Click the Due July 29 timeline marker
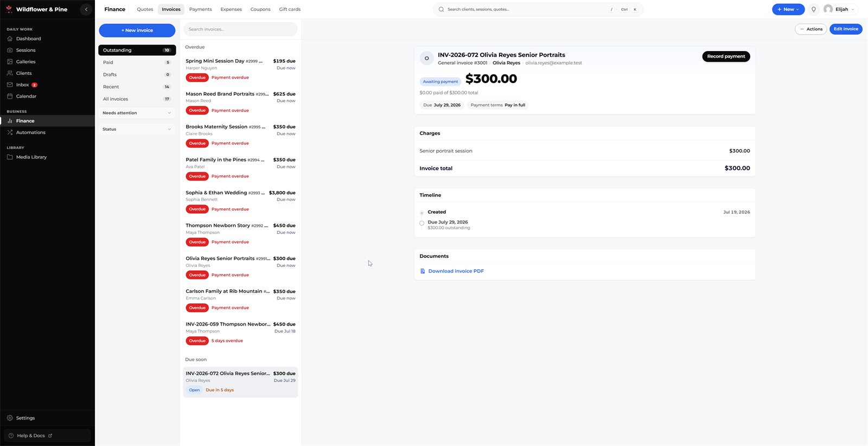The height and width of the screenshot is (446, 868). (422, 223)
